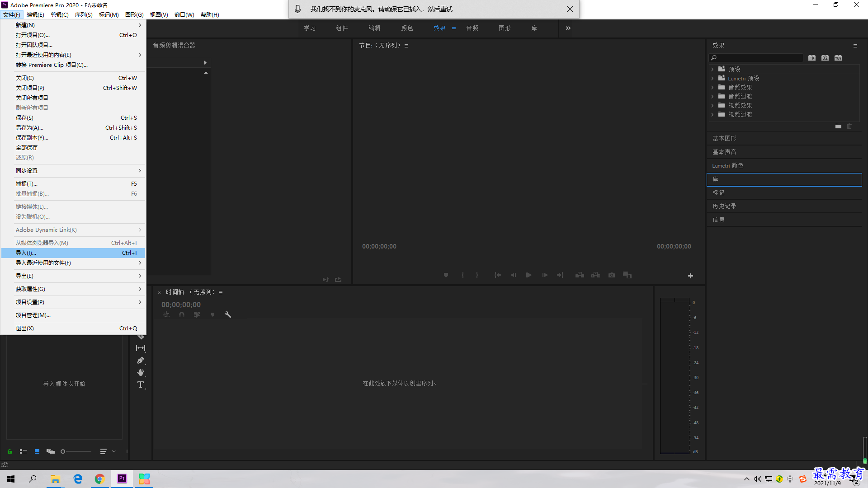Click the Accelerated Effects filter icon

coord(812,58)
